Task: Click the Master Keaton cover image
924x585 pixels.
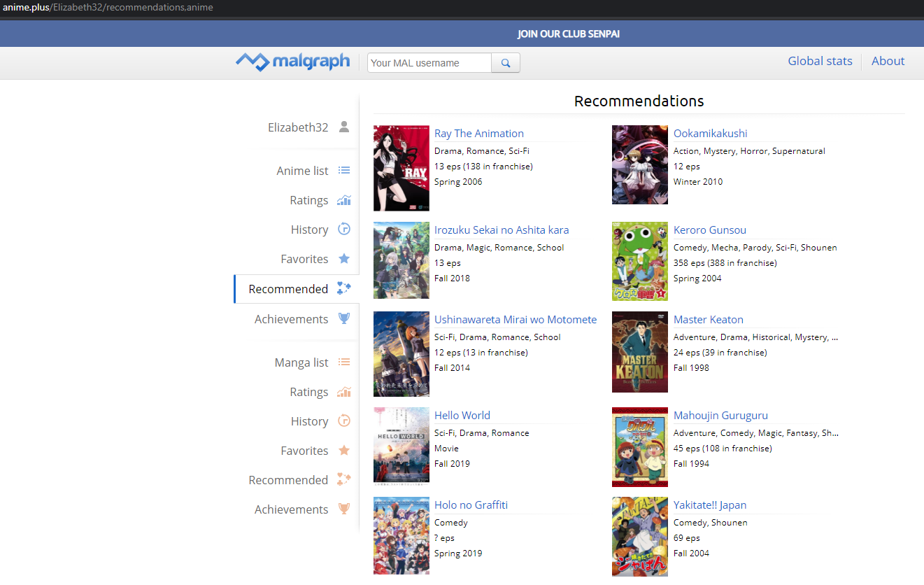Action: coord(640,352)
